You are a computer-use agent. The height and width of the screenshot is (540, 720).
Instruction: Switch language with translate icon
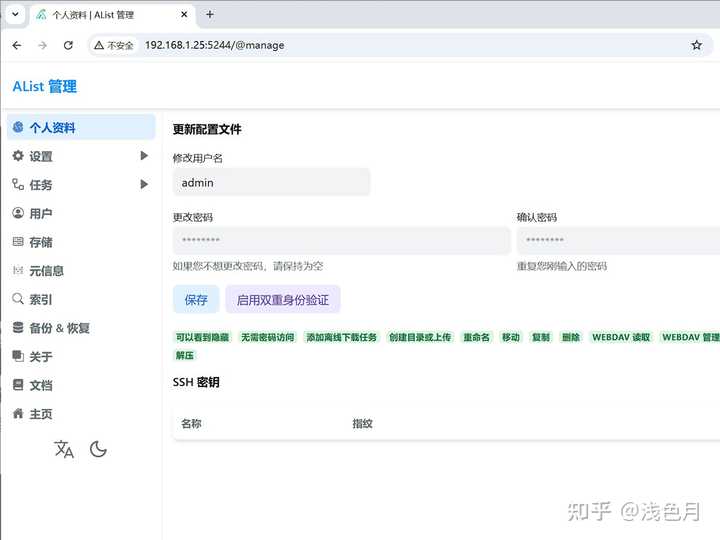tap(64, 450)
